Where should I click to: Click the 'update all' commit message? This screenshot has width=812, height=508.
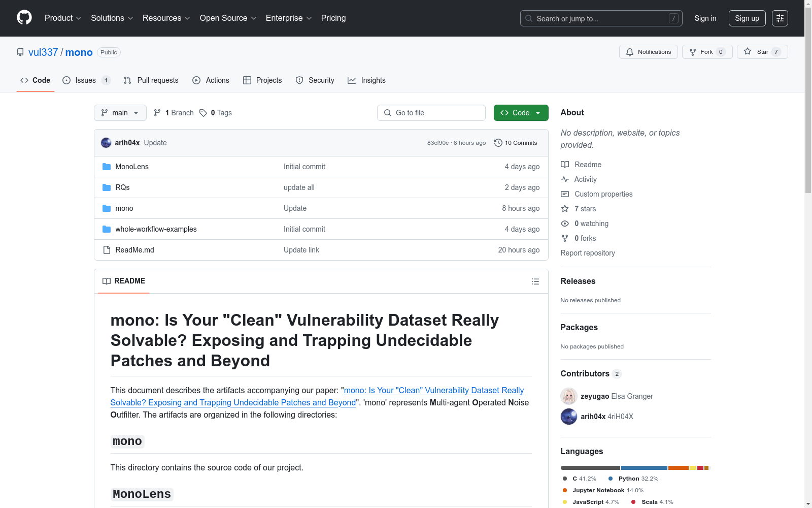[x=299, y=187]
